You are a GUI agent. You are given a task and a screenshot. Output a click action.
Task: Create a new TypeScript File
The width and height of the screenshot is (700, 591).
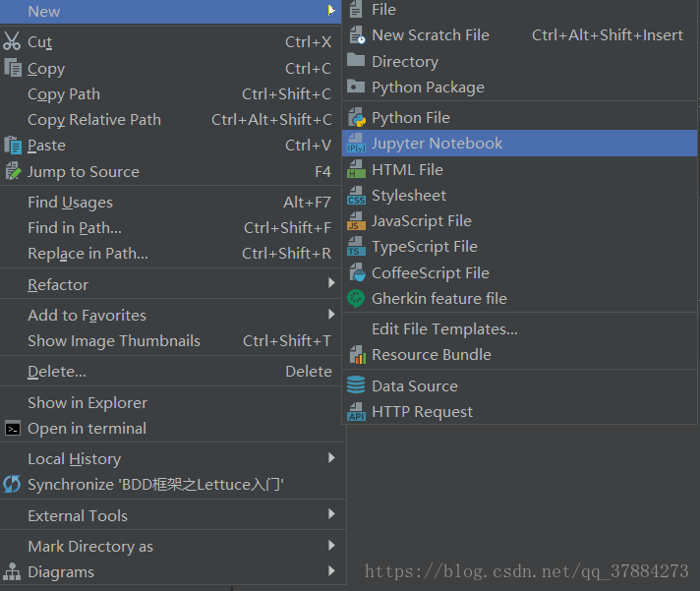[424, 247]
